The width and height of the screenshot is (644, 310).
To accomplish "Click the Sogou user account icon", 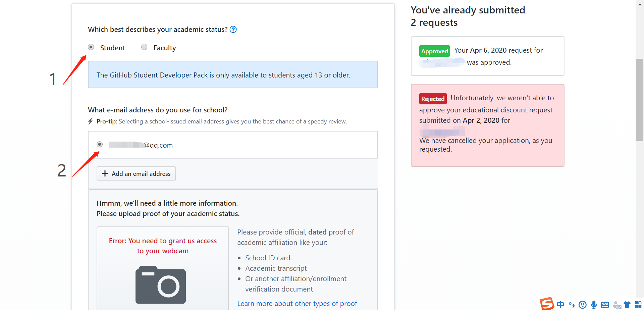I will click(617, 305).
